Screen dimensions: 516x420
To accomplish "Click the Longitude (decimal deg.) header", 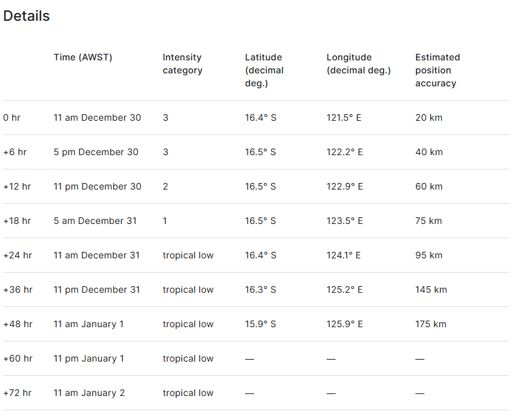I will click(359, 64).
